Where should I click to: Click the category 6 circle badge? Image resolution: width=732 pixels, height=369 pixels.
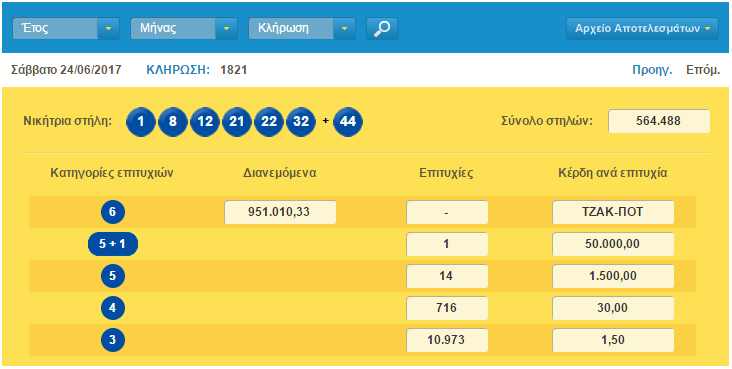point(113,212)
